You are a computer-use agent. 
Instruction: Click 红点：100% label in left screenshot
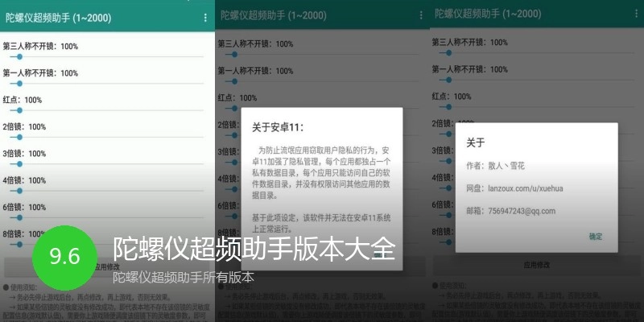[23, 100]
